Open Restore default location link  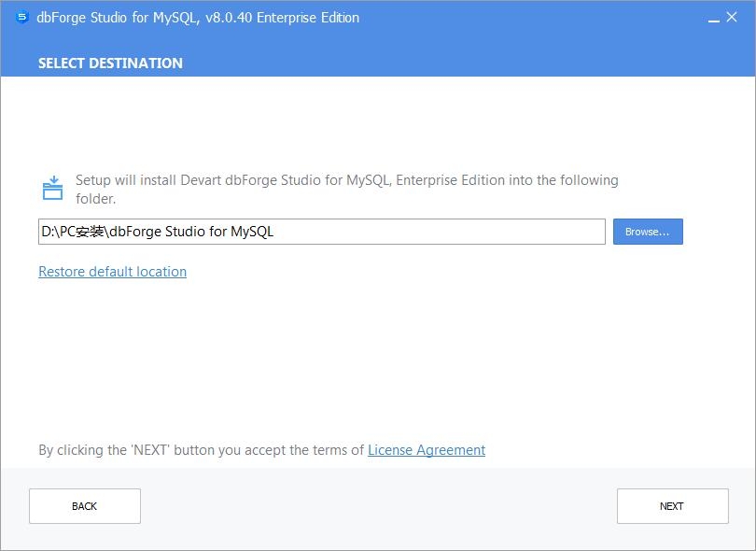coord(112,272)
